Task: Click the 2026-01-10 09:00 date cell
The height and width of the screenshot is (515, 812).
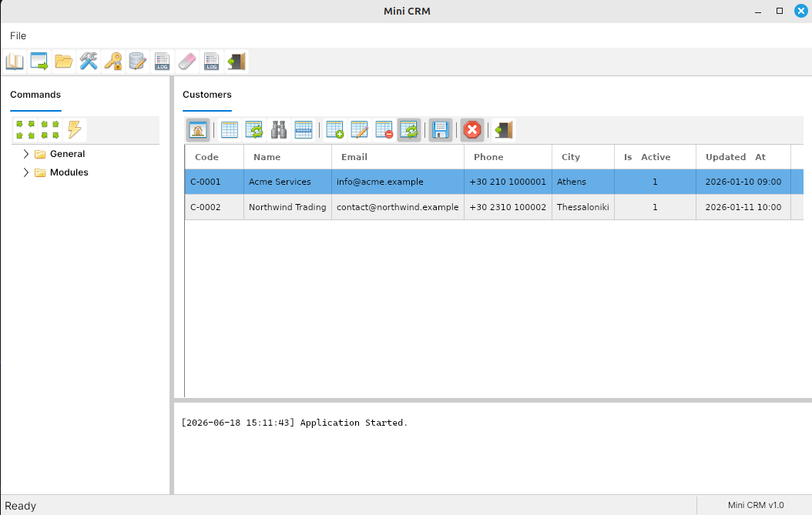Action: pyautogui.click(x=743, y=182)
